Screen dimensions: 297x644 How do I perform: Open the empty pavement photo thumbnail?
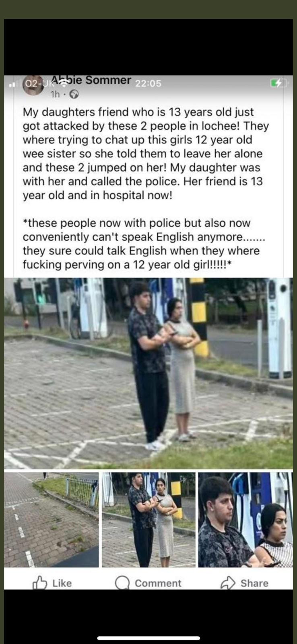(x=52, y=520)
